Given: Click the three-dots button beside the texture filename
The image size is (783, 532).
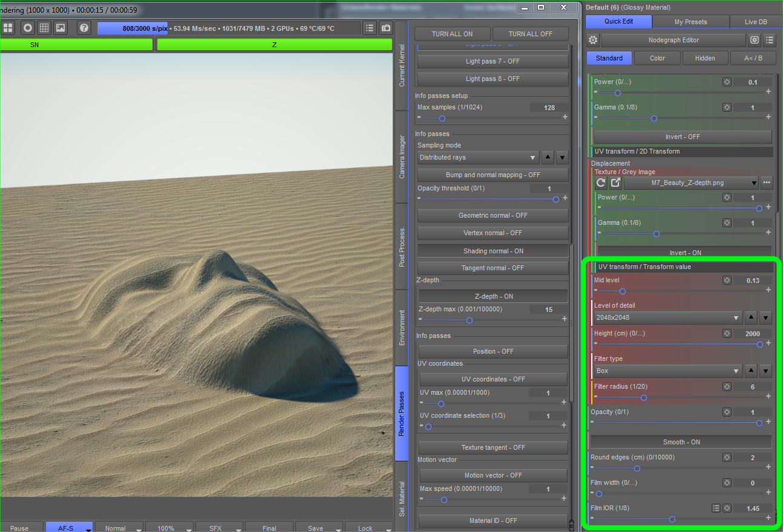Looking at the screenshot, I should pyautogui.click(x=767, y=183).
